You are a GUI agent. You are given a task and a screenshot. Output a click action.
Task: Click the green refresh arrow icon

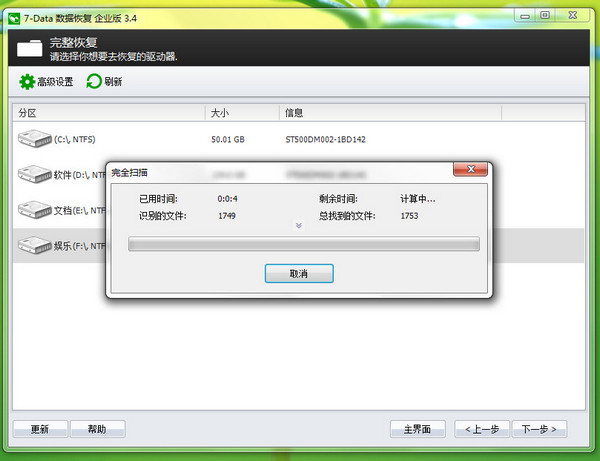tap(94, 81)
